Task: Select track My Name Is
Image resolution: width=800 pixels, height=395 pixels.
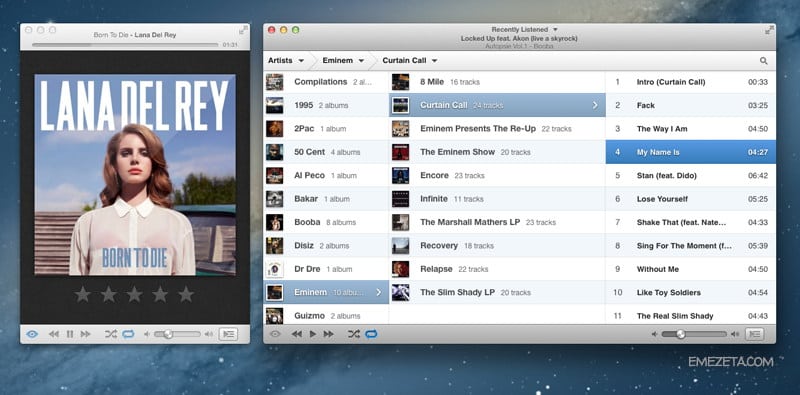Action: point(691,152)
